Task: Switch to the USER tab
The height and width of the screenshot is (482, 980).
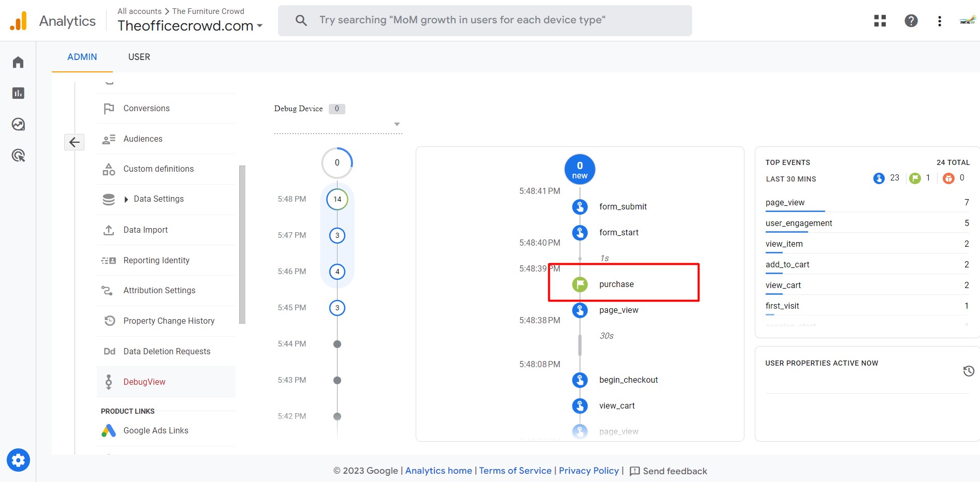Action: pos(139,57)
